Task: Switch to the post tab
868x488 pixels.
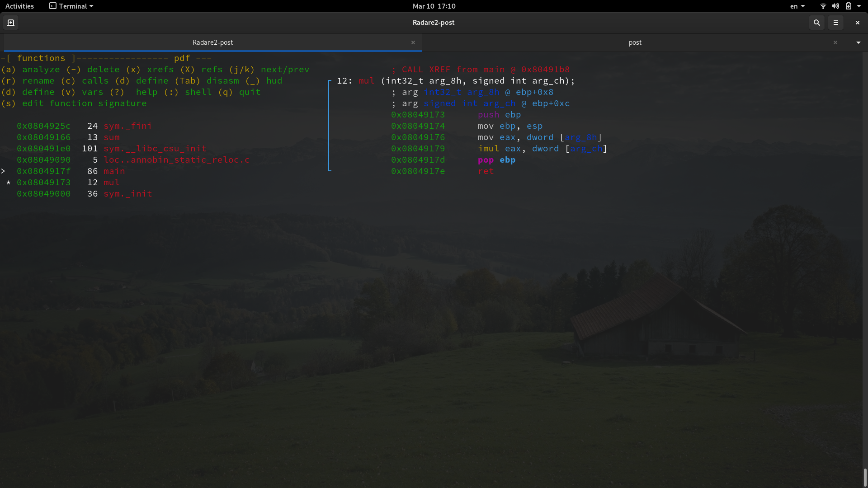Action: coord(635,42)
